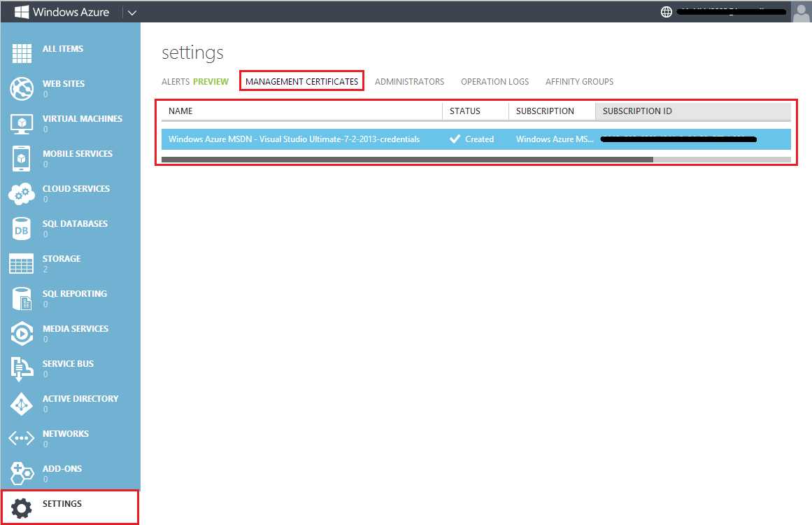Click the SQL Databases DB icon
The image size is (812, 525).
coord(21,229)
